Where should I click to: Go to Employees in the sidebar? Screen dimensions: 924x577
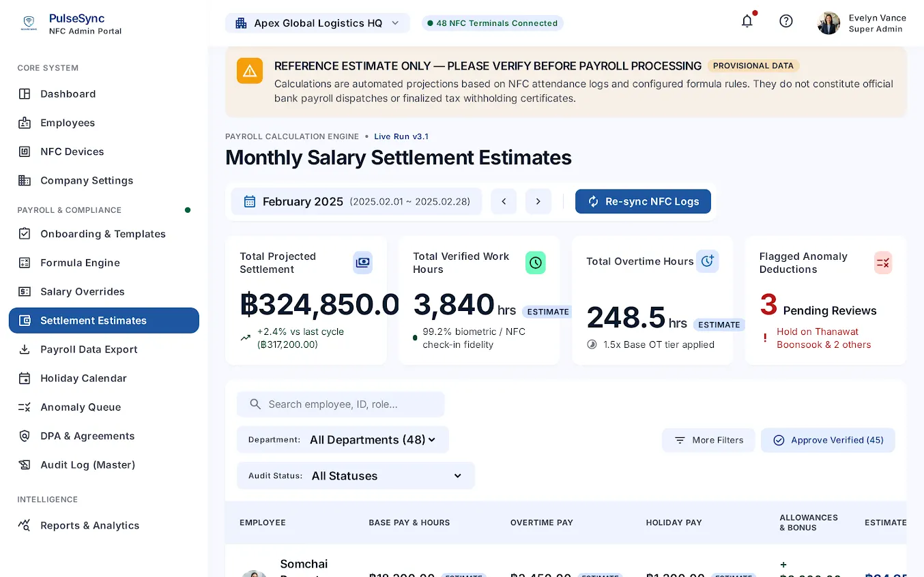point(104,123)
